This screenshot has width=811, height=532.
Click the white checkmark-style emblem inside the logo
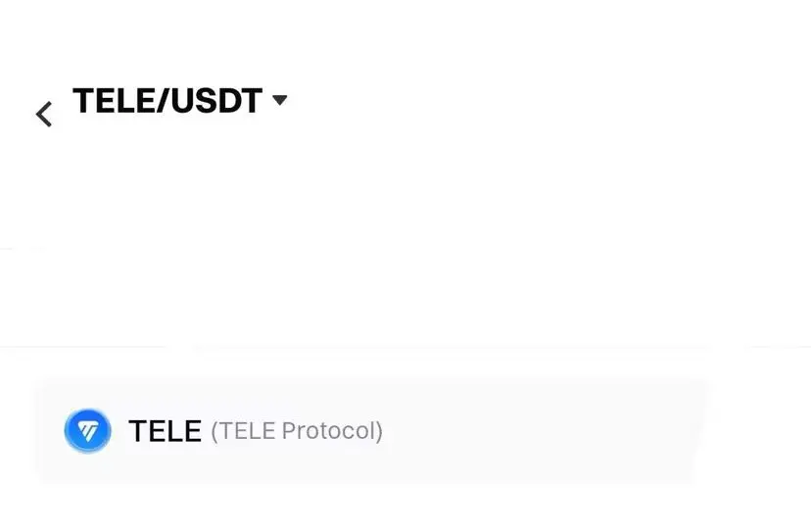pos(87,430)
